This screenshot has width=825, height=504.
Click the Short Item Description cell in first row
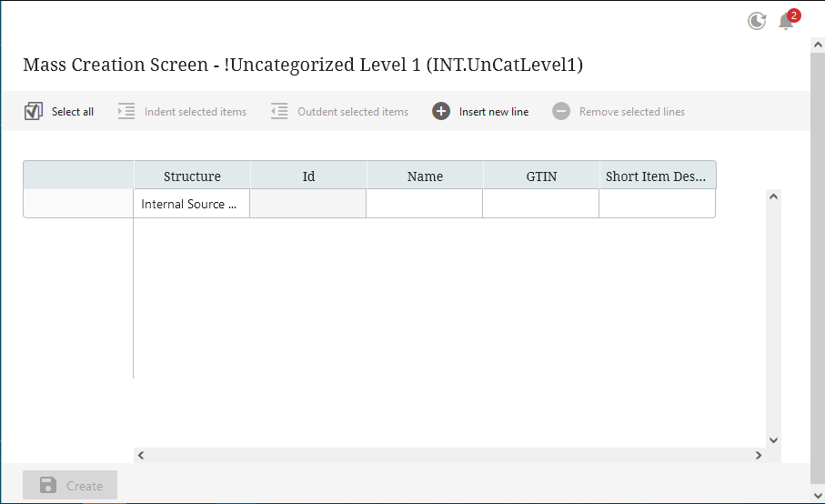tap(657, 204)
